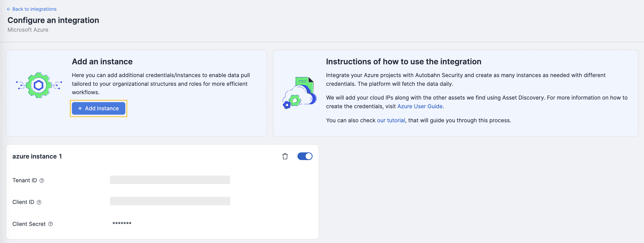Click the masked Client Secret value

(x=122, y=224)
